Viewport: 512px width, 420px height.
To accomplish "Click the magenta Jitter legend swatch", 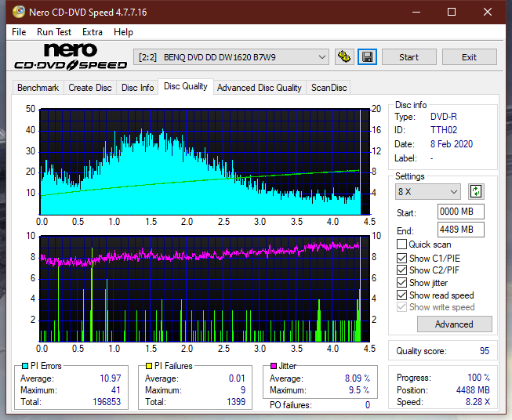I will coord(274,366).
